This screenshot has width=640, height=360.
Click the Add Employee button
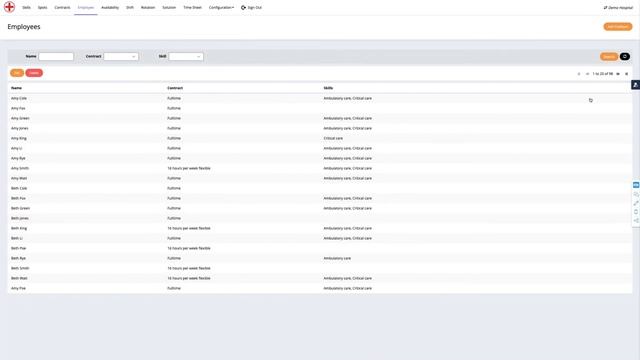point(618,27)
